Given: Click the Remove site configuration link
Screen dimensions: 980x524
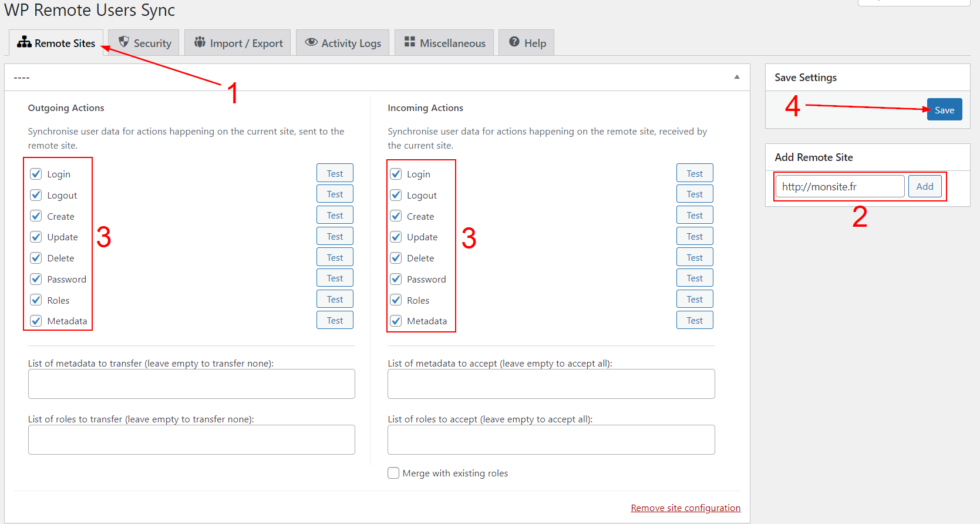Looking at the screenshot, I should [685, 508].
